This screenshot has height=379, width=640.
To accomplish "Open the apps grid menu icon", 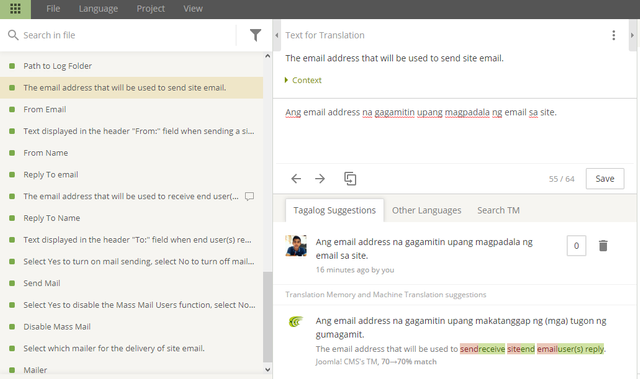I will [x=15, y=9].
